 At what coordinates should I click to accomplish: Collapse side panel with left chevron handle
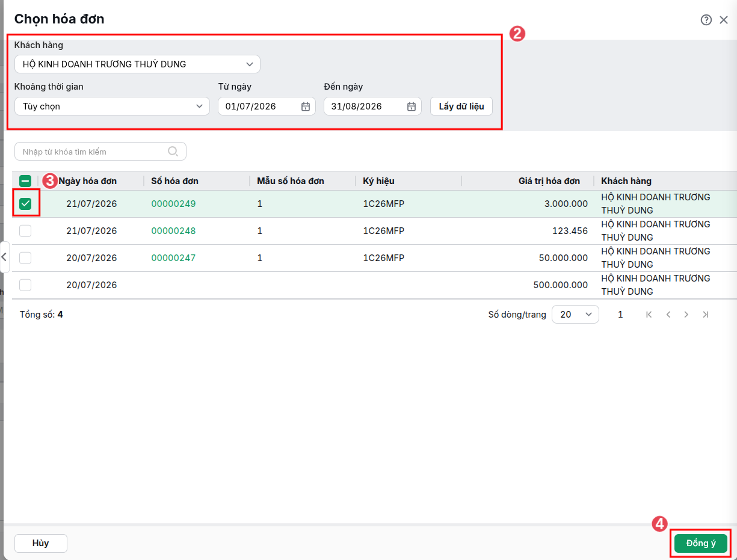[4, 257]
